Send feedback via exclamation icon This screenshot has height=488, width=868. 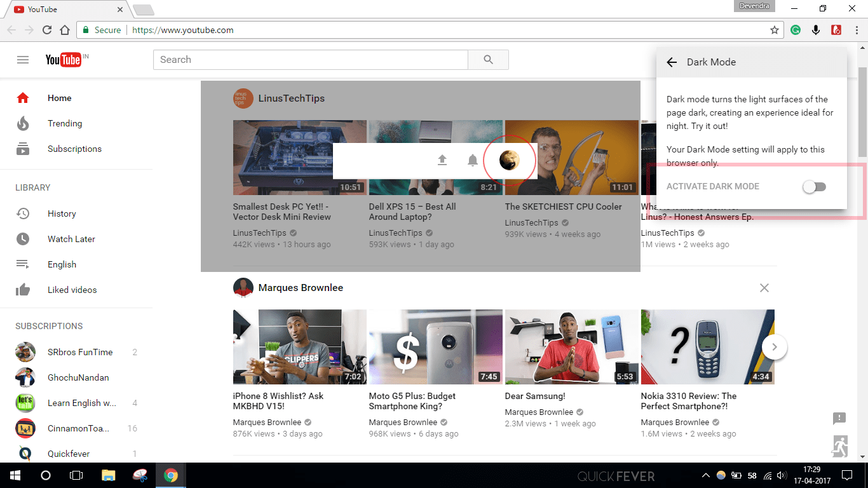[839, 418]
